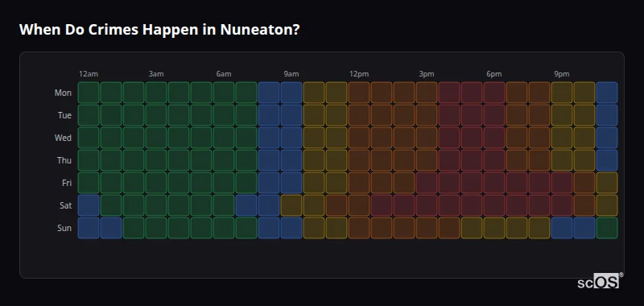Select the Sunday 1am blue cell
Screen dimensions: 644x306
point(111,228)
